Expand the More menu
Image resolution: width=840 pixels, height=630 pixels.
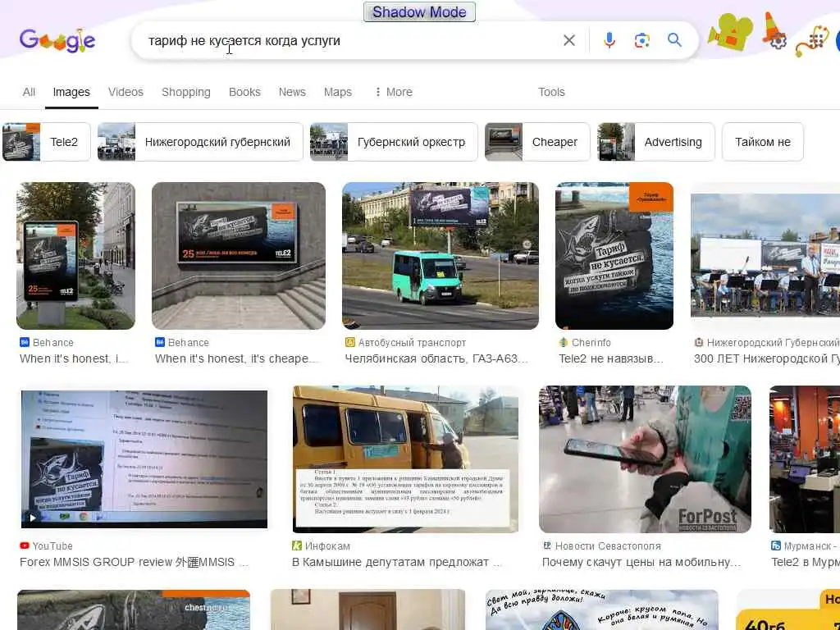pos(393,92)
